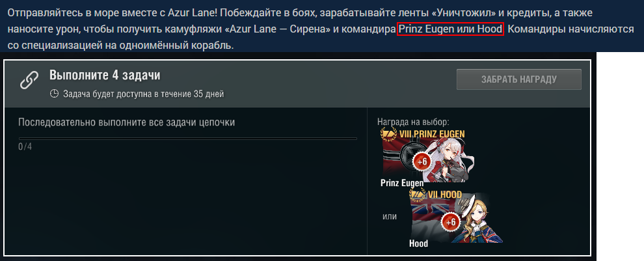Viewport: 644px width, 261px height.
Task: Click the chain progress bar 0/4
Action: (x=188, y=139)
